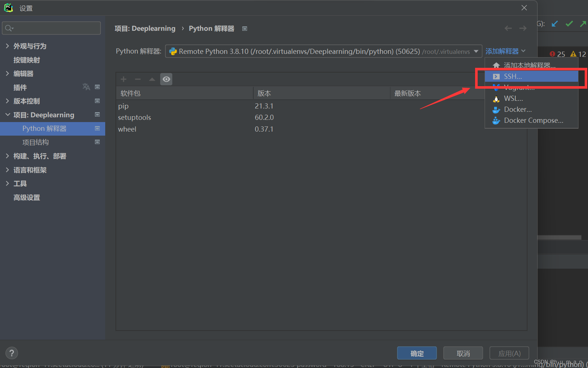Click the add package plus icon

[x=124, y=79]
